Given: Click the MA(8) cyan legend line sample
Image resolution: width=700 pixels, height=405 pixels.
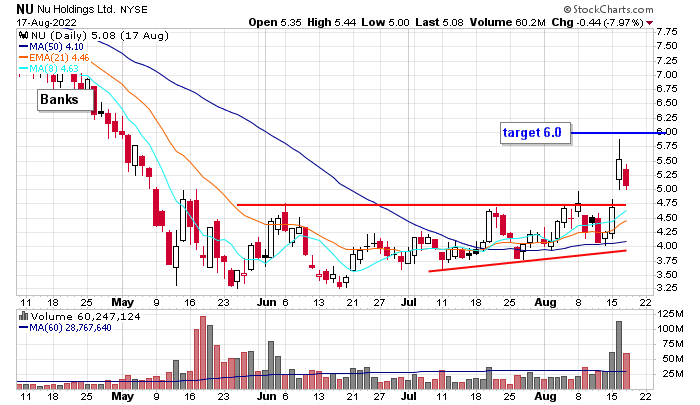Looking at the screenshot, I should click(x=24, y=69).
